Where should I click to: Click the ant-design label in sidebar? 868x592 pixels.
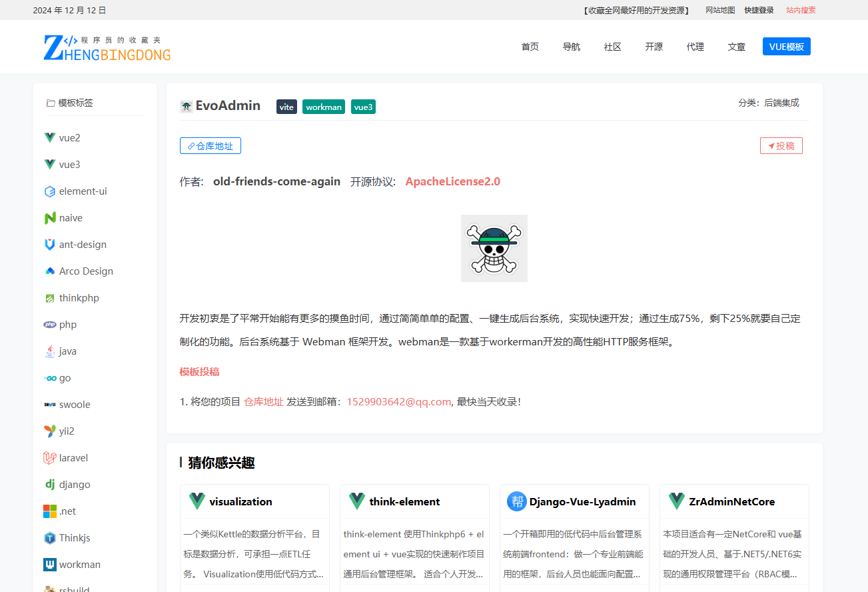tap(83, 245)
